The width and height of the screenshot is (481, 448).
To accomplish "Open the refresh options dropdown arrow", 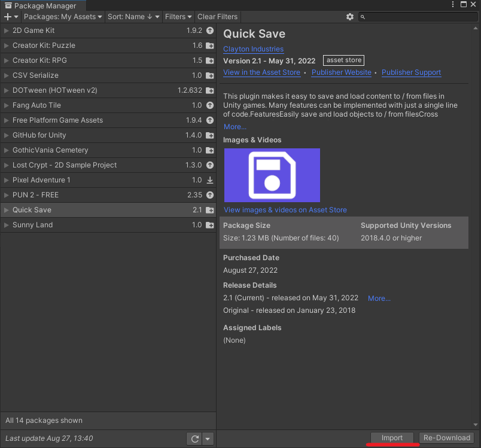I will point(208,439).
